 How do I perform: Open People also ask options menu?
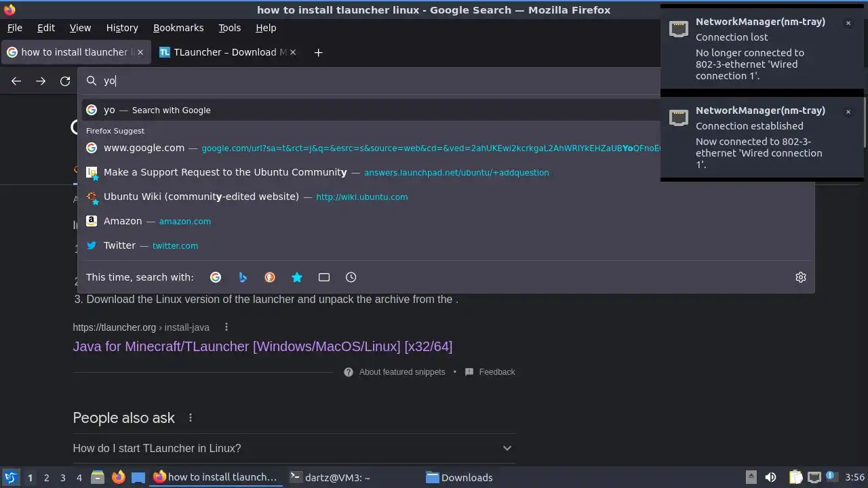[x=191, y=418]
